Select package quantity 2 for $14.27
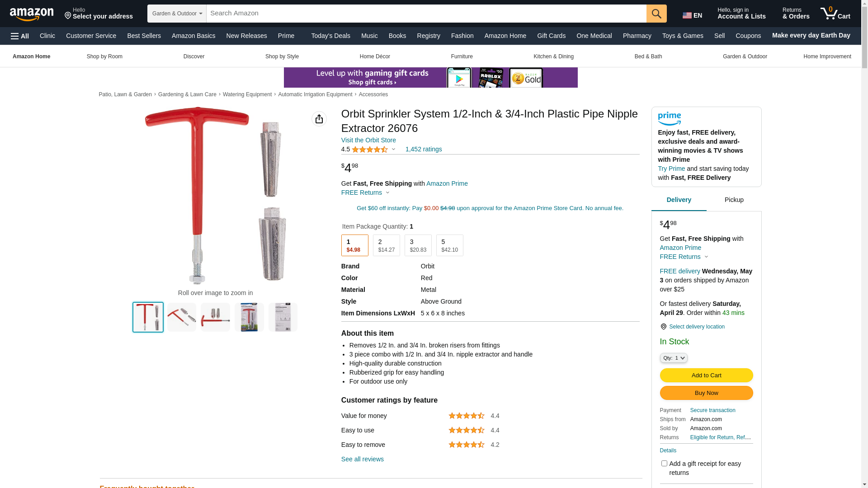The image size is (868, 488). (387, 245)
